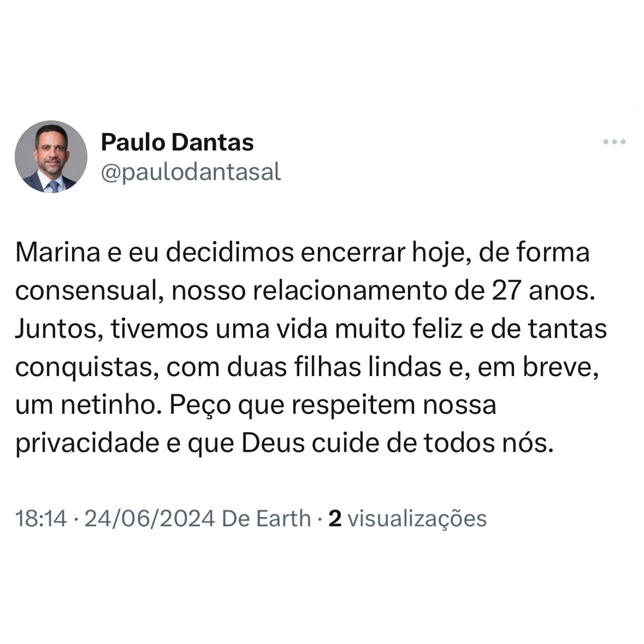Open the 18:14 timestamp of the post
This screenshot has width=644, height=644.
[x=41, y=519]
